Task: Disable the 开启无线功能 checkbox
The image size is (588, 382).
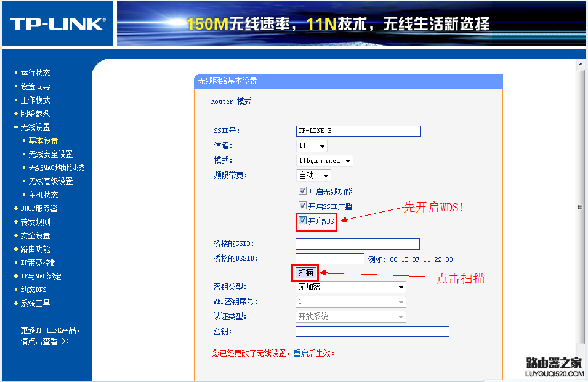Action: (x=302, y=191)
